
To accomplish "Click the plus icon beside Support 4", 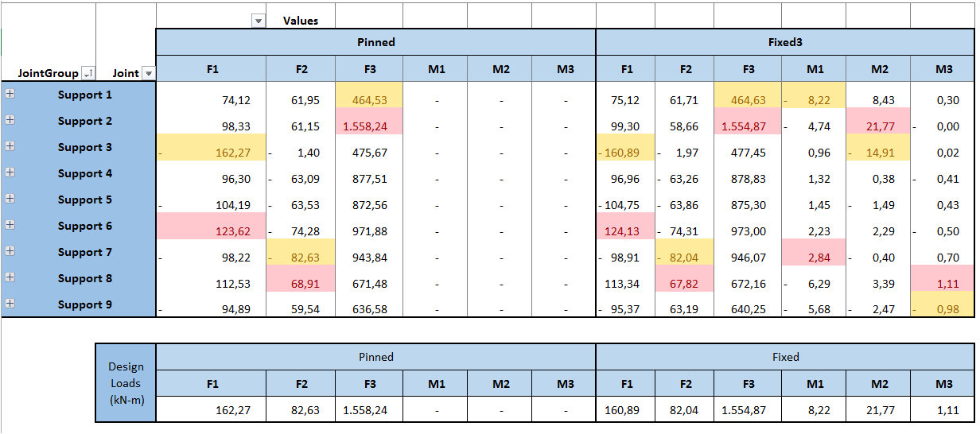I will coord(10,172).
